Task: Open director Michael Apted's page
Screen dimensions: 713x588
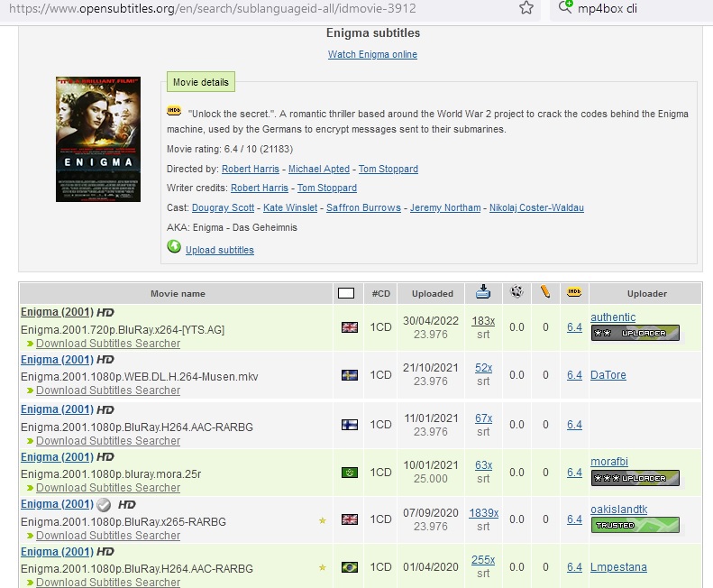Action: click(x=319, y=169)
